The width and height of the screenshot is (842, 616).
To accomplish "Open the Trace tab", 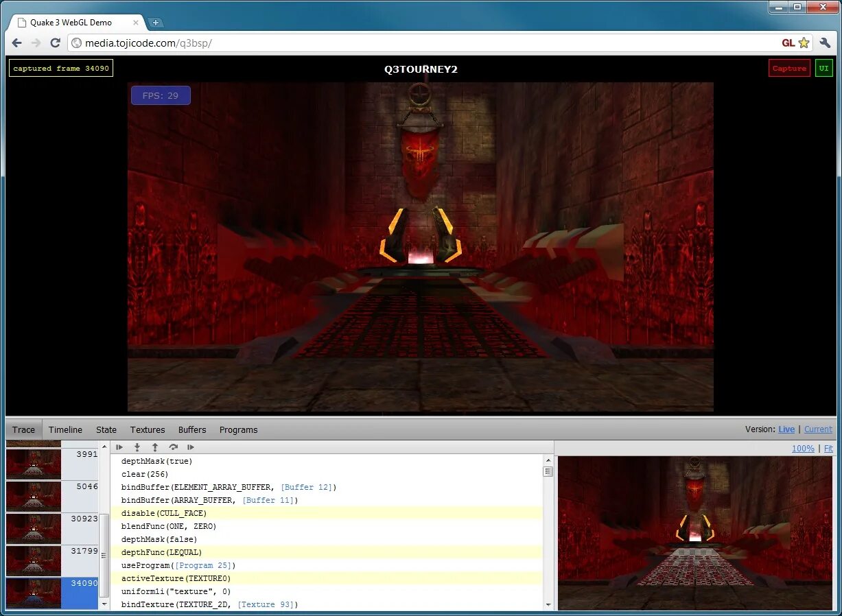I will 23,429.
